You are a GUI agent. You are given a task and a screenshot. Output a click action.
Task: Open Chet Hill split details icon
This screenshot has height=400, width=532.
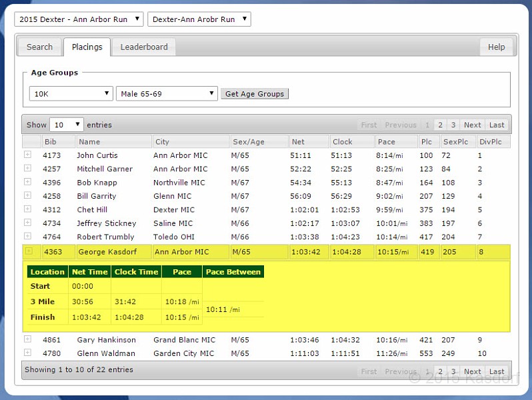point(27,209)
